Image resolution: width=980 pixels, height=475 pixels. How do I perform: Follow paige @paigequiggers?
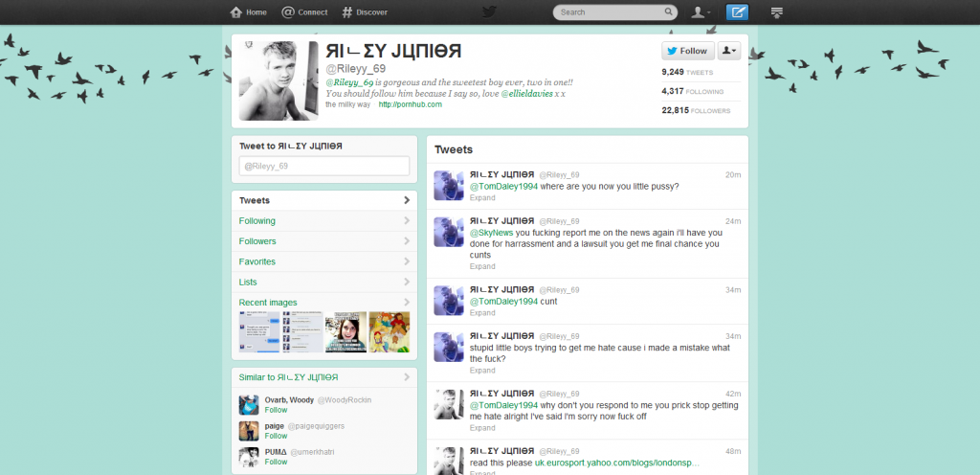point(276,436)
